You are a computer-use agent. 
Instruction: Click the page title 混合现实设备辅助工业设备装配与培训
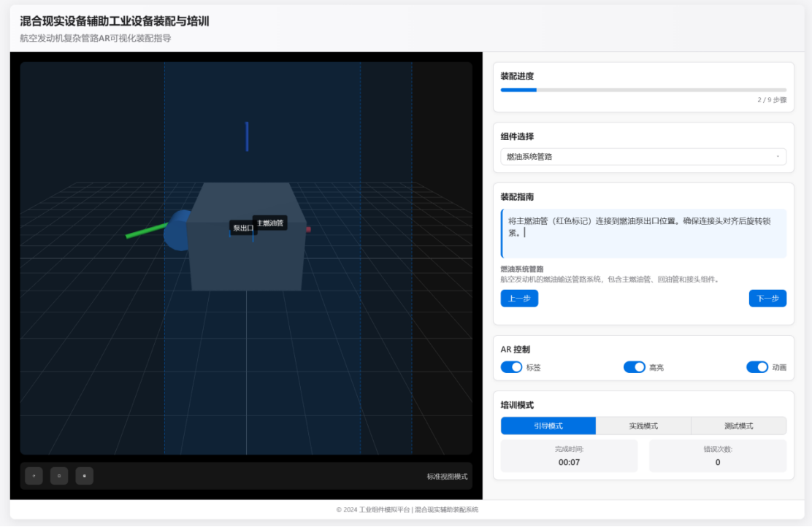(115, 21)
